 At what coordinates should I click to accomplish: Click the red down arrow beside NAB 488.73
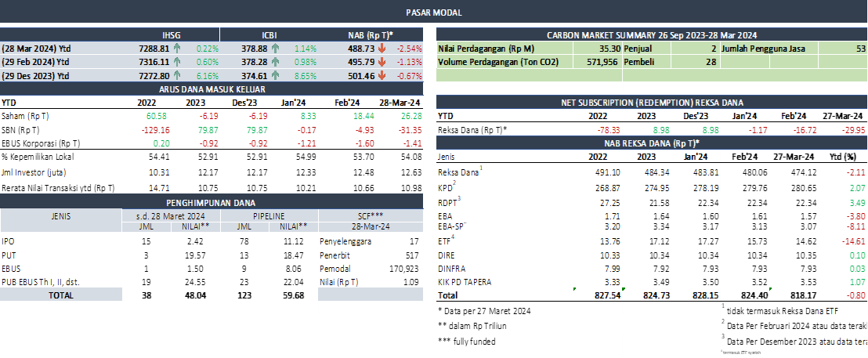[382, 48]
